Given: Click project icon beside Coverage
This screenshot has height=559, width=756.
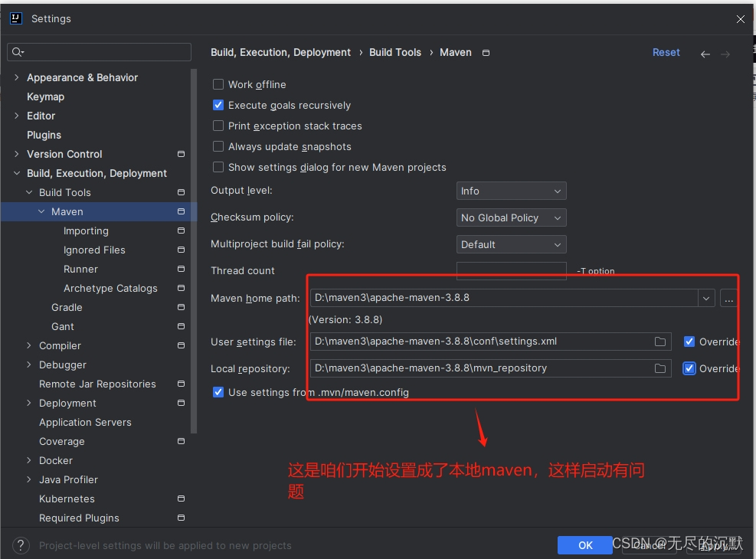Looking at the screenshot, I should point(182,441).
